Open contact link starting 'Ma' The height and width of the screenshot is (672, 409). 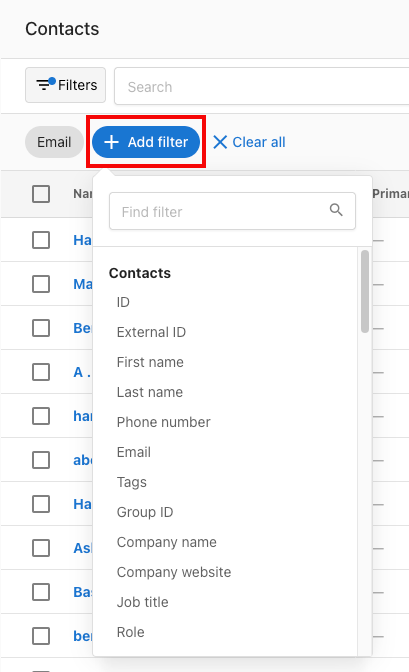[83, 284]
